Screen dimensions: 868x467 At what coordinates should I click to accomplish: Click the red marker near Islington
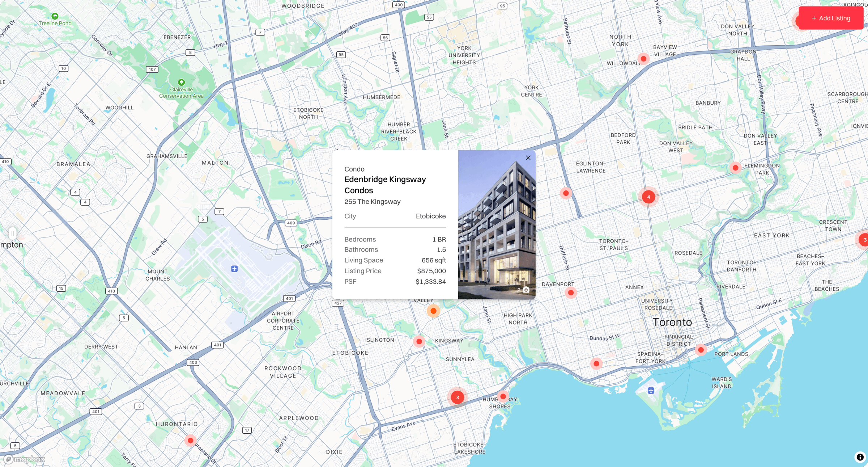click(419, 341)
